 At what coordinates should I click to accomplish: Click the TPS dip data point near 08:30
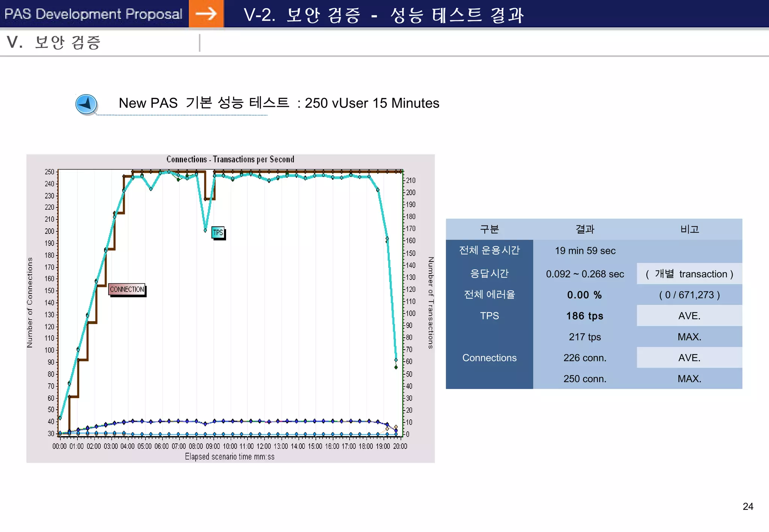[205, 230]
